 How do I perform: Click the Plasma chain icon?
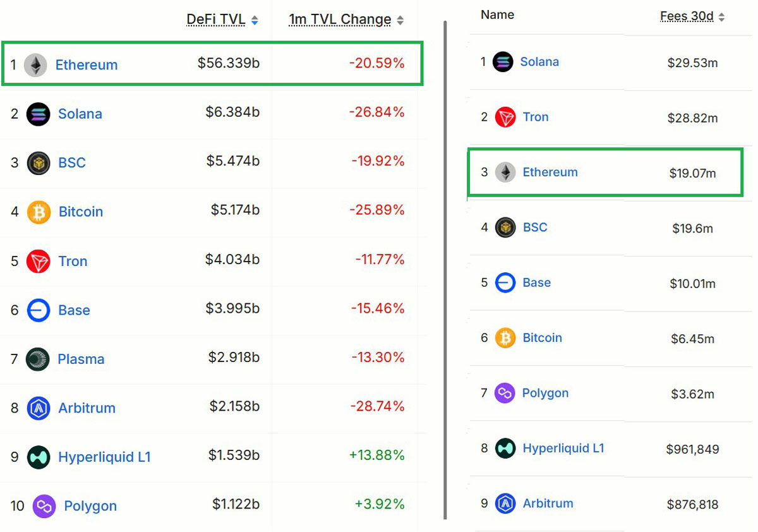coord(38,360)
